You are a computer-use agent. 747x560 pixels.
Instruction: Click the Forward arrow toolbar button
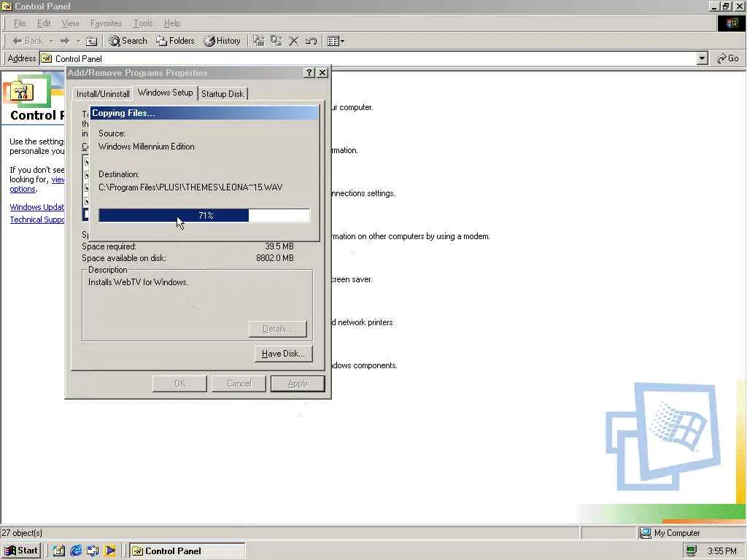[x=65, y=41]
